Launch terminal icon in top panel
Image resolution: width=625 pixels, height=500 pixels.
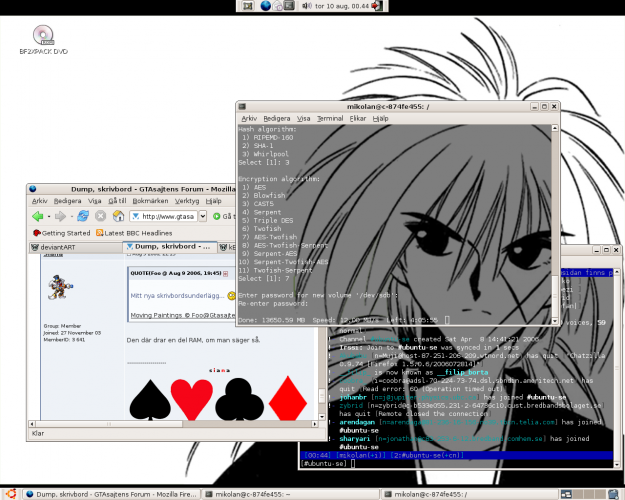(289, 6)
